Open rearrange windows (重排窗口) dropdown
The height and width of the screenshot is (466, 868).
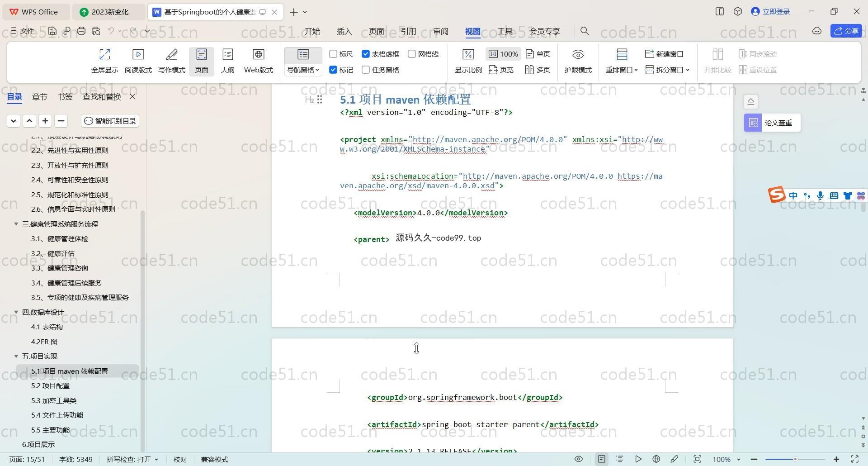(x=622, y=70)
